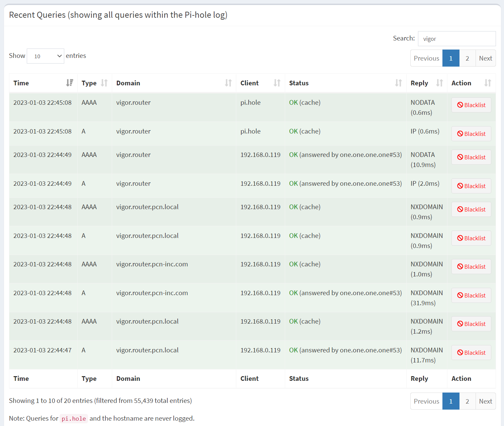Blacklist A vigor.router at 22:44:49

click(471, 186)
